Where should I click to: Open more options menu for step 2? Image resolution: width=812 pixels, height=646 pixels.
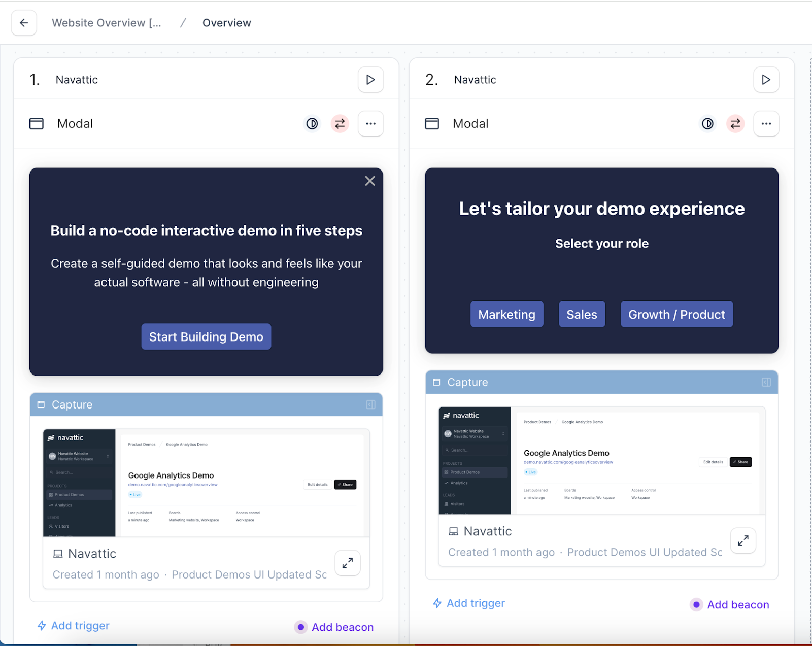(766, 124)
